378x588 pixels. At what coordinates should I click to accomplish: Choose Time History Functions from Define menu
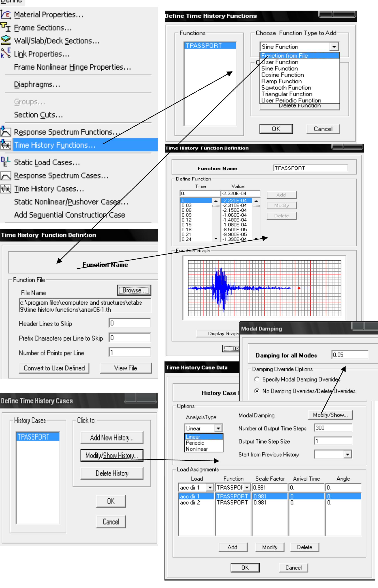(55, 145)
